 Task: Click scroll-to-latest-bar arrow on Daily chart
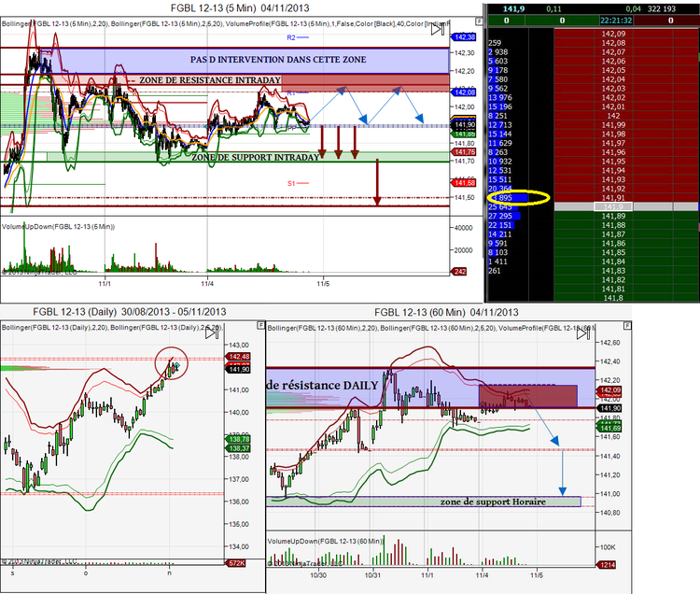(212, 332)
